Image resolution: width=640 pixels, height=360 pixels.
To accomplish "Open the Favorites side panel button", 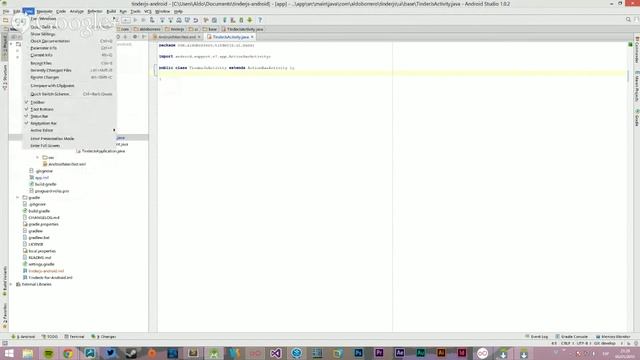I will pyautogui.click(x=5, y=315).
